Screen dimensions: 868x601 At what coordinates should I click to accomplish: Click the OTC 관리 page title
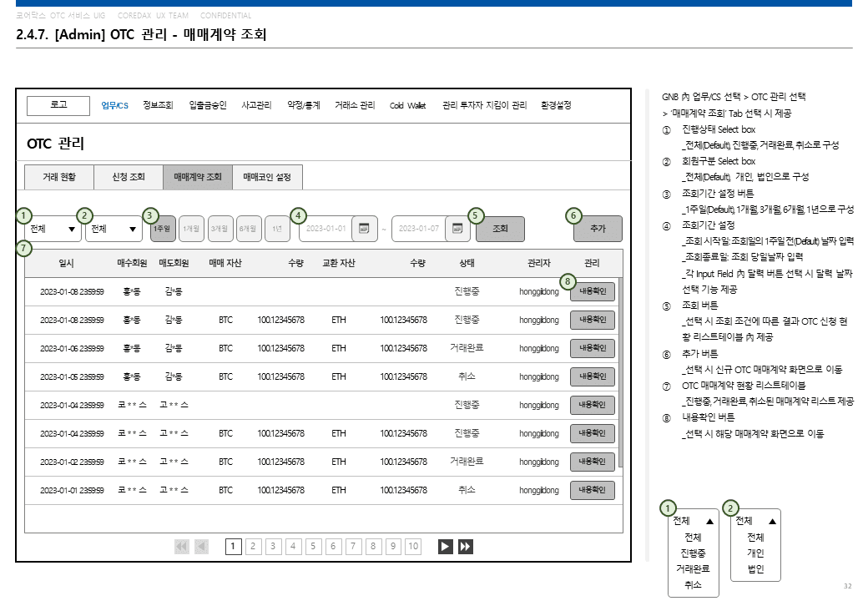55,144
